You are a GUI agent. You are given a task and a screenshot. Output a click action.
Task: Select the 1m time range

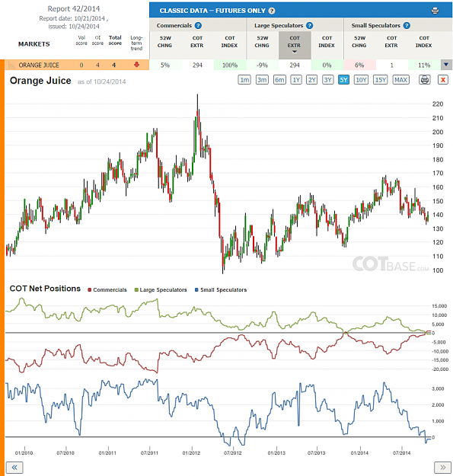coord(244,80)
